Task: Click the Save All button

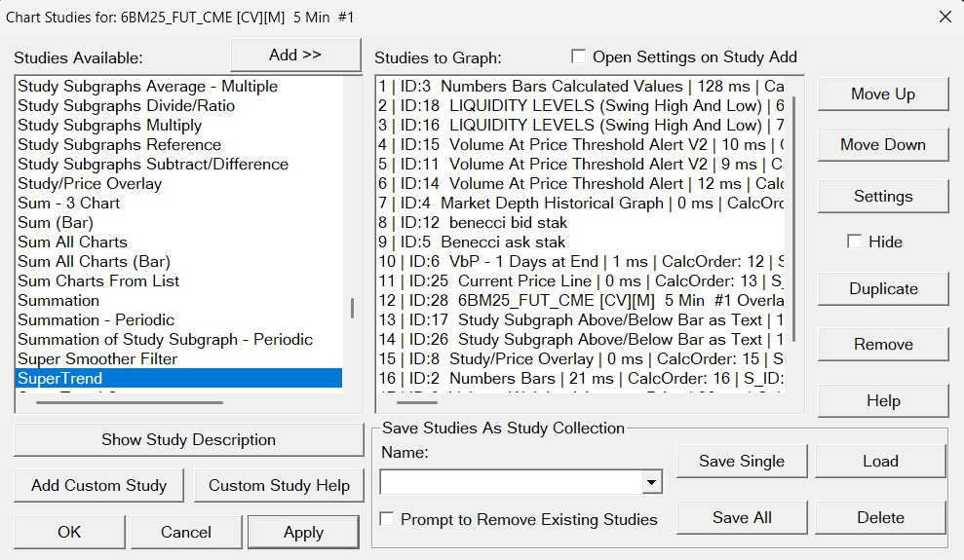Action: tap(742, 517)
